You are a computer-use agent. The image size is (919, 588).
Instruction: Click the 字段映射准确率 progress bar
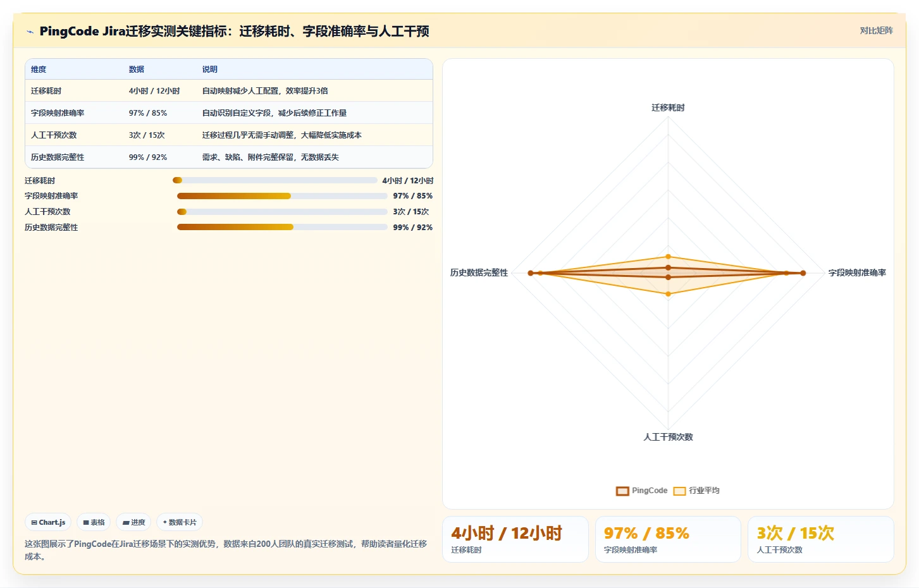point(282,196)
